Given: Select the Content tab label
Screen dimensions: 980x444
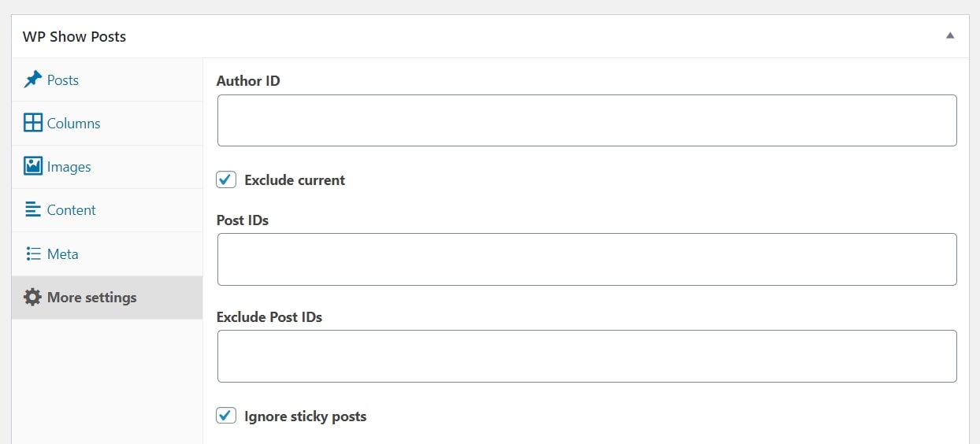Looking at the screenshot, I should [71, 210].
